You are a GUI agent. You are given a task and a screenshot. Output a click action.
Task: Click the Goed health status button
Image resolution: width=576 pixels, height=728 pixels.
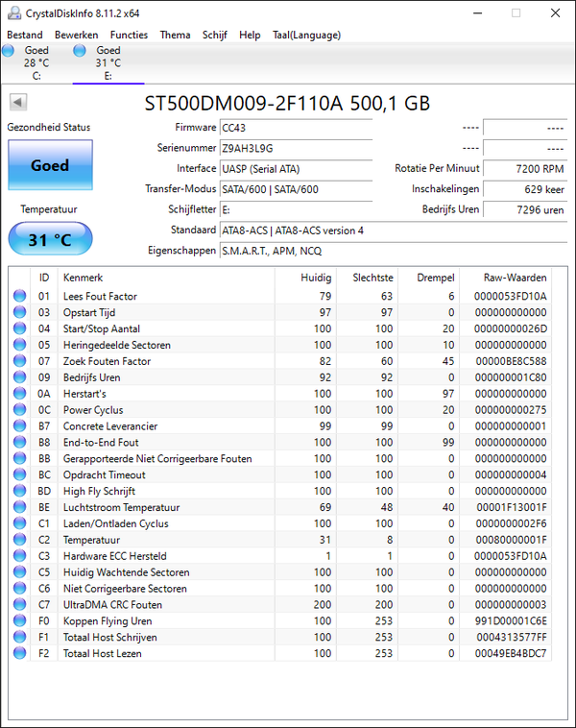(50, 165)
